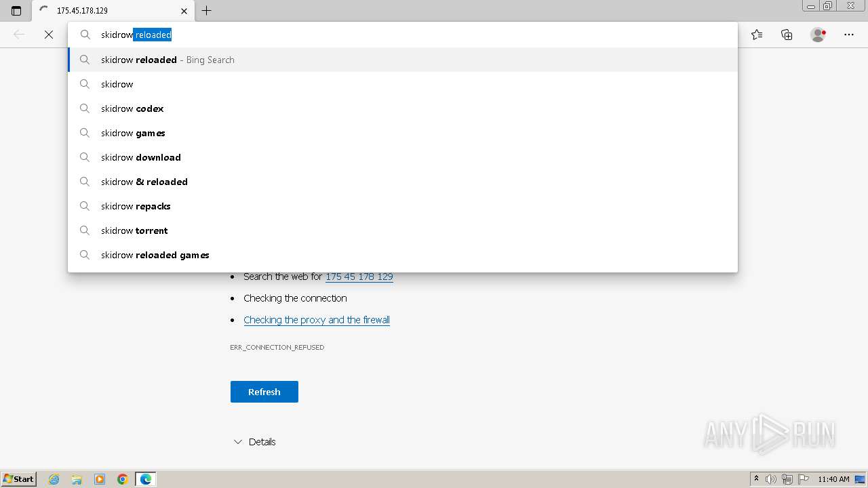
Task: Choose the 'skidrow reloaded games' suggestion
Action: pyautogui.click(x=403, y=255)
